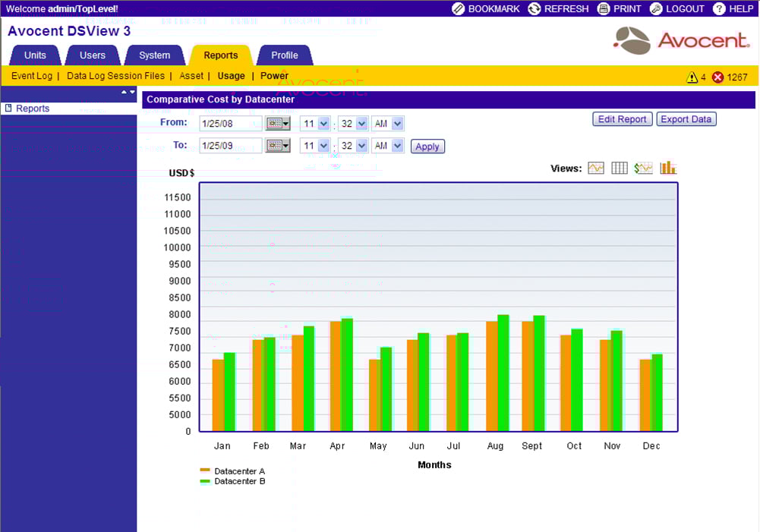Screen dimensions: 760x532
Task: Open the Units tab
Action: (35, 55)
